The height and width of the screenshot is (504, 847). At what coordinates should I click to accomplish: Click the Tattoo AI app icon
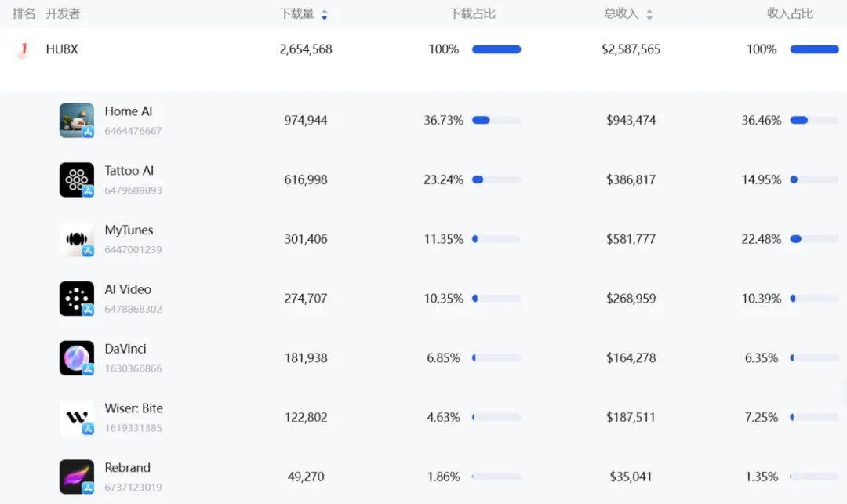click(x=76, y=179)
